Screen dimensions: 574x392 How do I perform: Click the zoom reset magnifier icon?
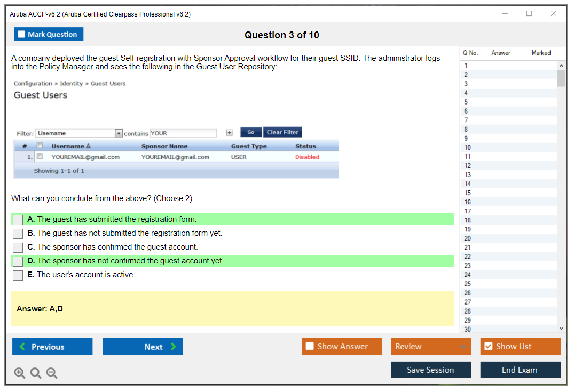tap(36, 373)
